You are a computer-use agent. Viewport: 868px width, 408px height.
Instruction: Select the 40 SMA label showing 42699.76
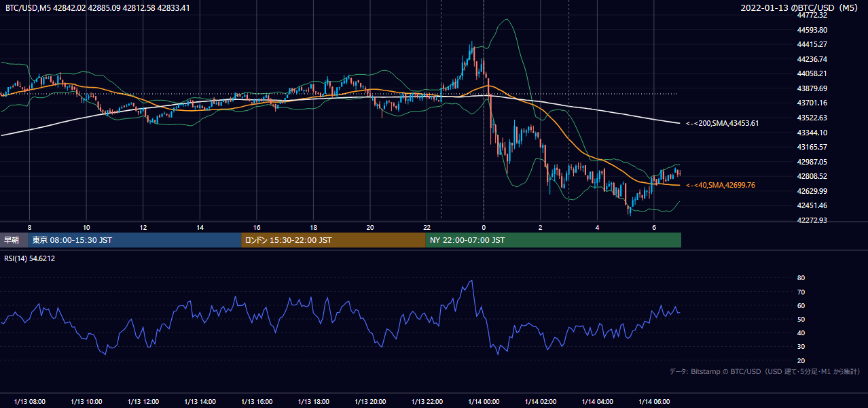coord(721,185)
